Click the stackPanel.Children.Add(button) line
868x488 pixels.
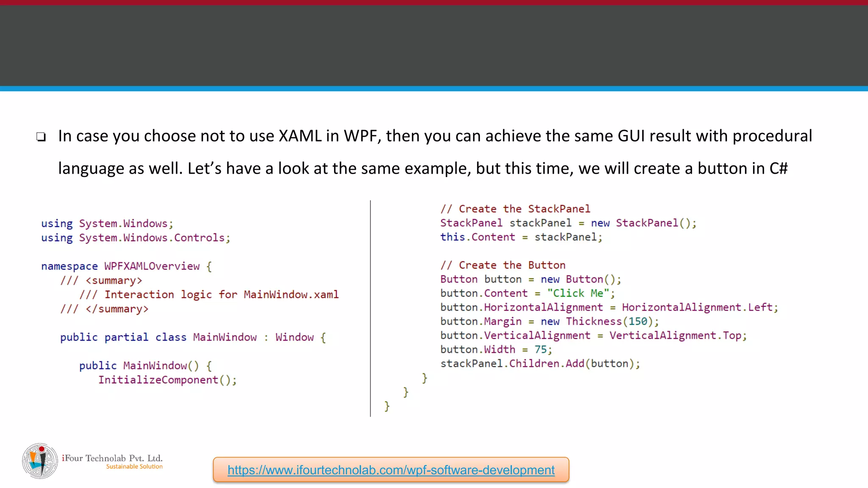(540, 363)
